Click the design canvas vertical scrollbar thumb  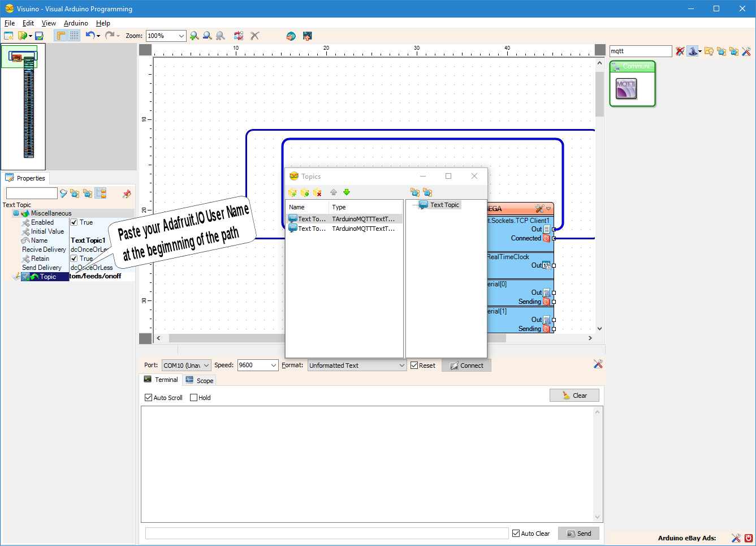tap(599, 93)
